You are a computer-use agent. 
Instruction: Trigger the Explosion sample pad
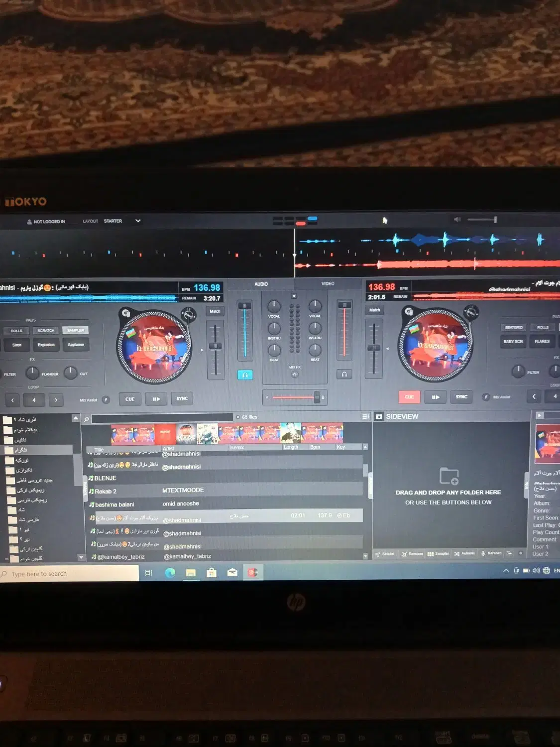(46, 345)
